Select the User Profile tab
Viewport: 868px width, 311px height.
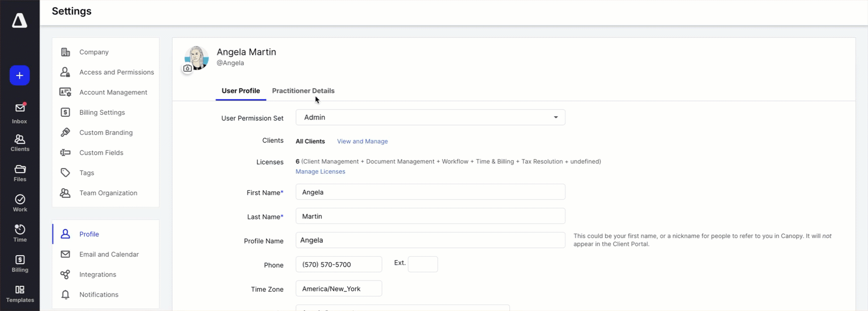(x=240, y=91)
